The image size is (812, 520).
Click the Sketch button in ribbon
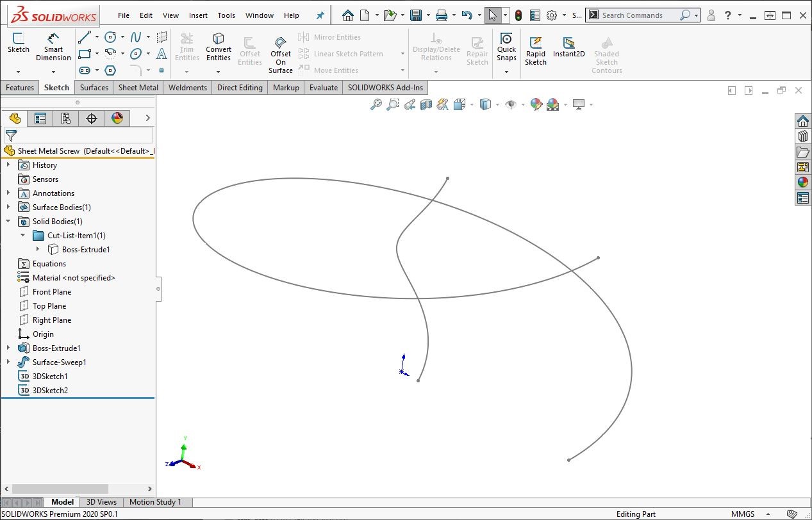tap(18, 44)
